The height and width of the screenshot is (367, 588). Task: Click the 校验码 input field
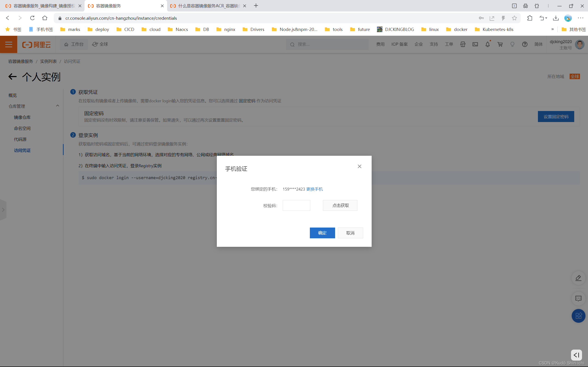click(296, 205)
